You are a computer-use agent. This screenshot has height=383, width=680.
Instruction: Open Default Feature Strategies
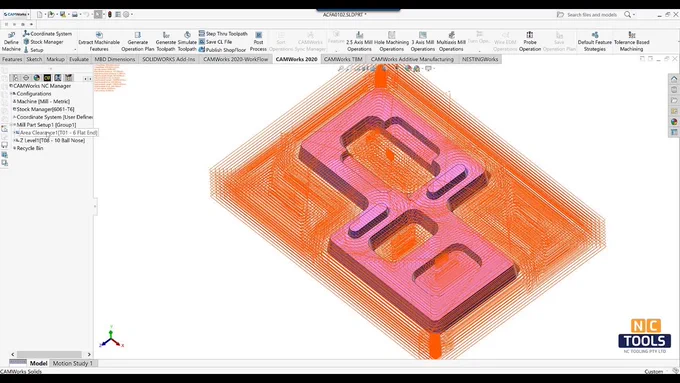click(x=595, y=42)
